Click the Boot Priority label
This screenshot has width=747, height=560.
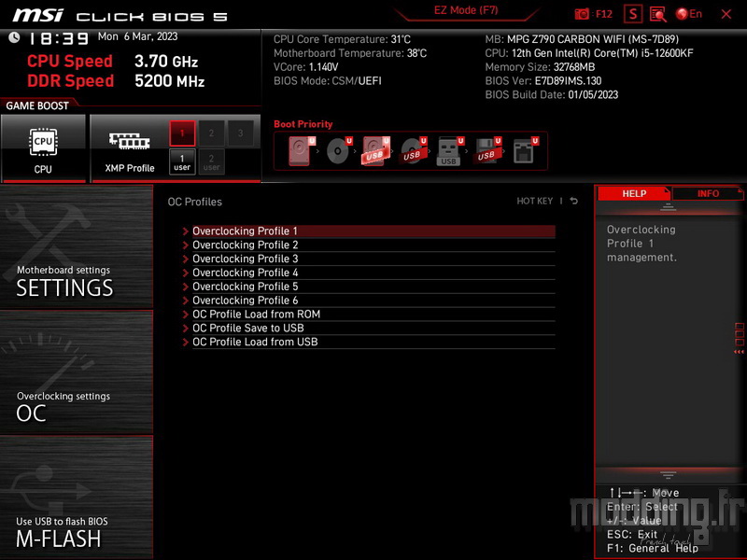click(x=303, y=124)
